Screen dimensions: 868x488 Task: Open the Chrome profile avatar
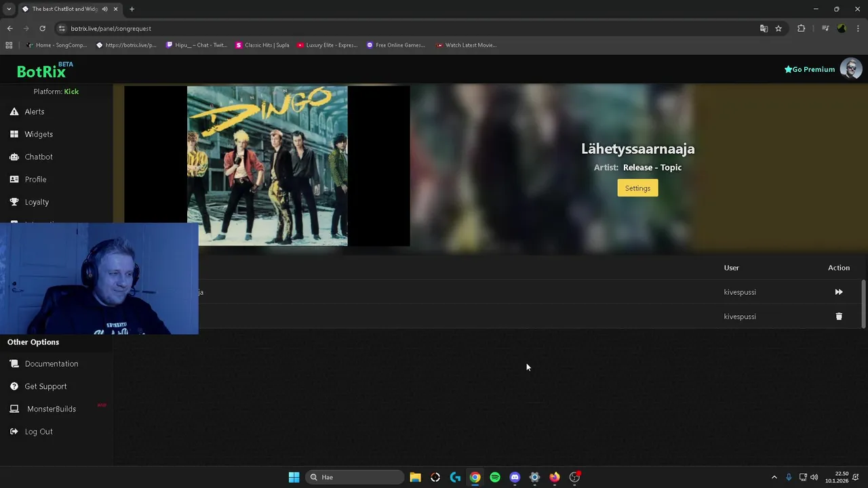(x=842, y=28)
